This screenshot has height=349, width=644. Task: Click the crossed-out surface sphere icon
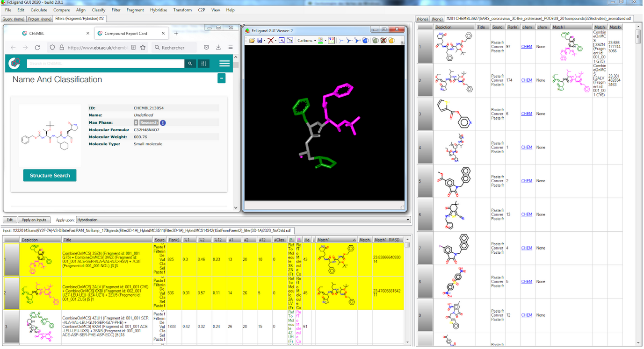[x=383, y=41]
